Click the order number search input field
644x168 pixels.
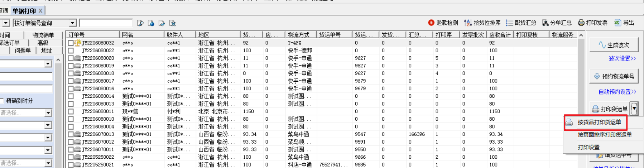pyautogui.click(x=106, y=23)
